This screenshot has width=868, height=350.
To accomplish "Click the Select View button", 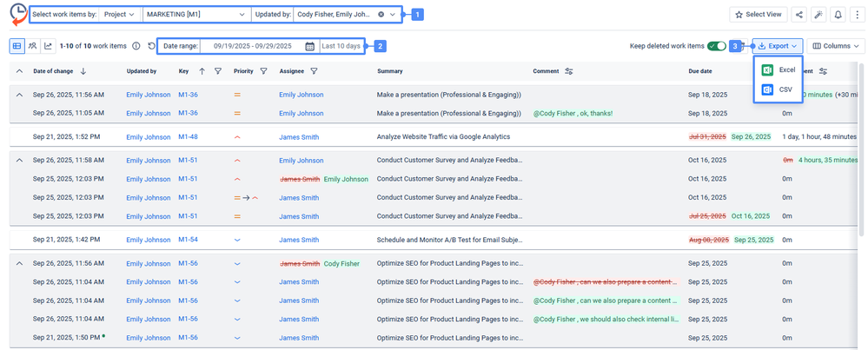I will coord(758,15).
